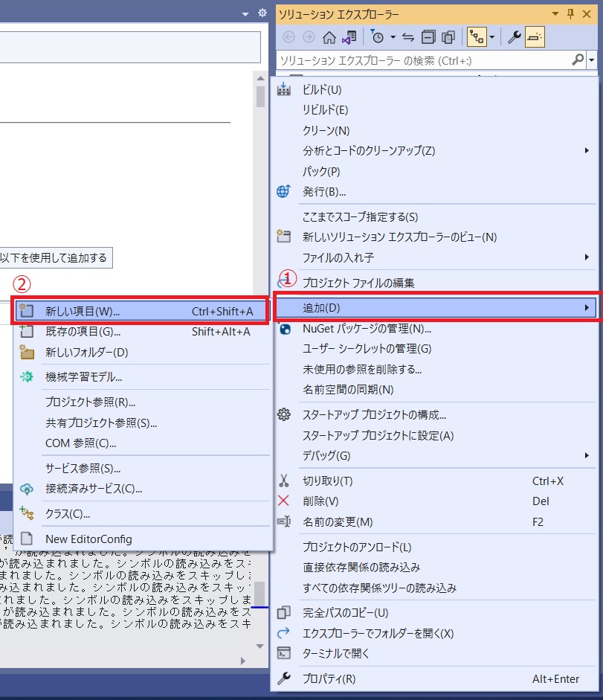Open Properties via the wrench toolbar icon
The width and height of the screenshot is (603, 700).
tap(514, 37)
